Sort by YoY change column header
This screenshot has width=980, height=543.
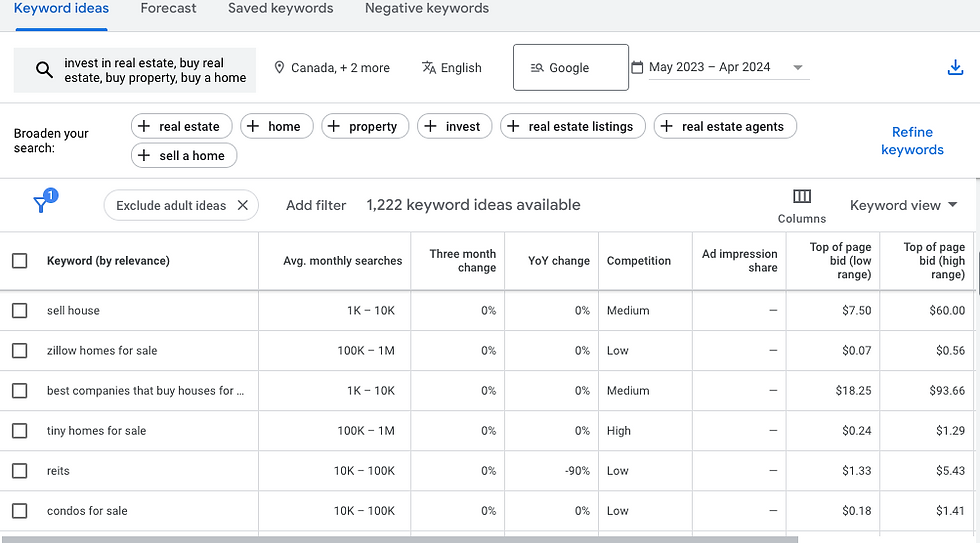(559, 261)
